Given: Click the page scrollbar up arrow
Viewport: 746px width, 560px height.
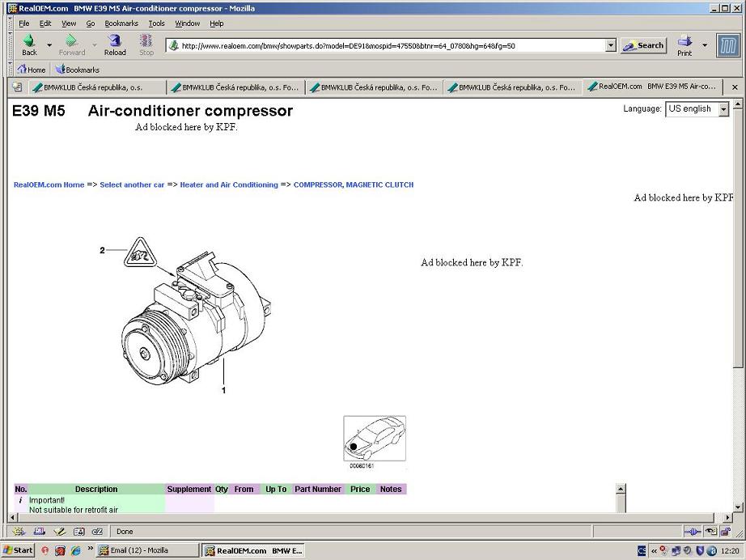Looking at the screenshot, I should [737, 104].
